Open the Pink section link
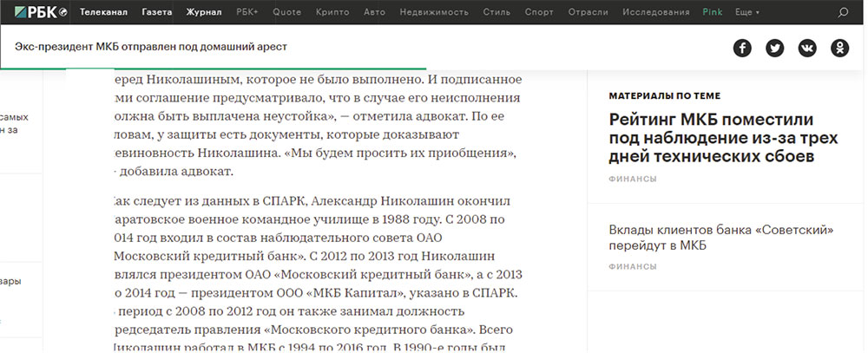This screenshot has height=353, width=868. (711, 13)
